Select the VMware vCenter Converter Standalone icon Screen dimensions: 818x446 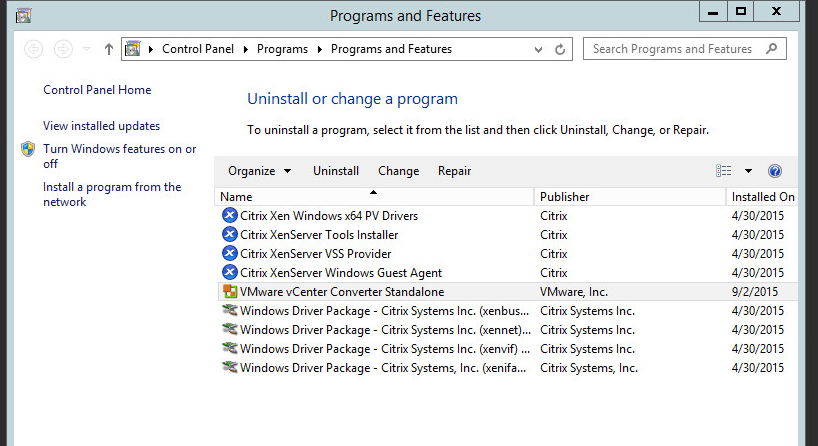pyautogui.click(x=230, y=292)
